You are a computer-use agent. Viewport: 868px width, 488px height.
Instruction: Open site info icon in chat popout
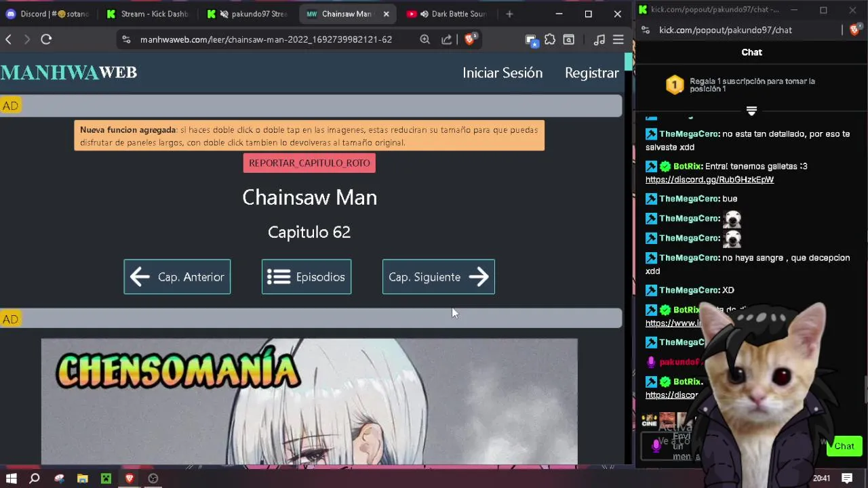tap(646, 30)
